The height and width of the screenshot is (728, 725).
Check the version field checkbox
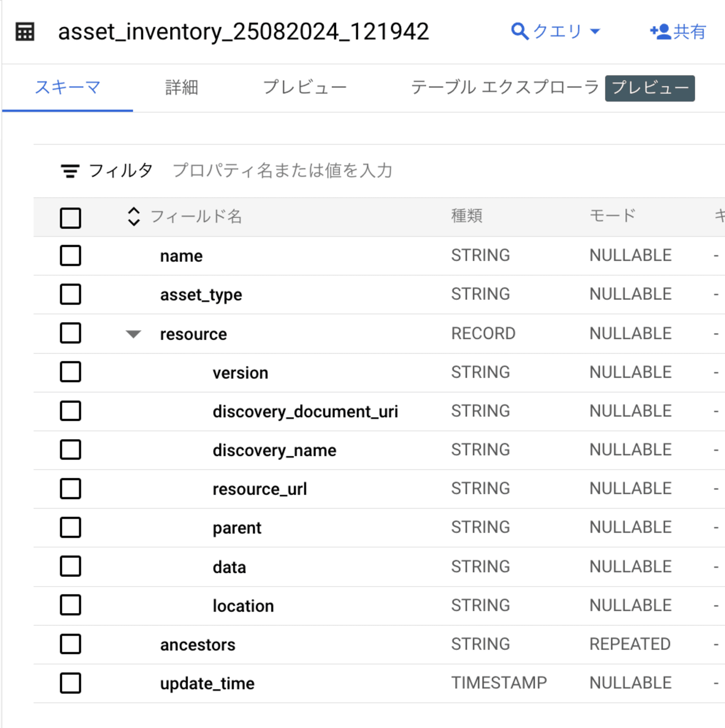71,372
